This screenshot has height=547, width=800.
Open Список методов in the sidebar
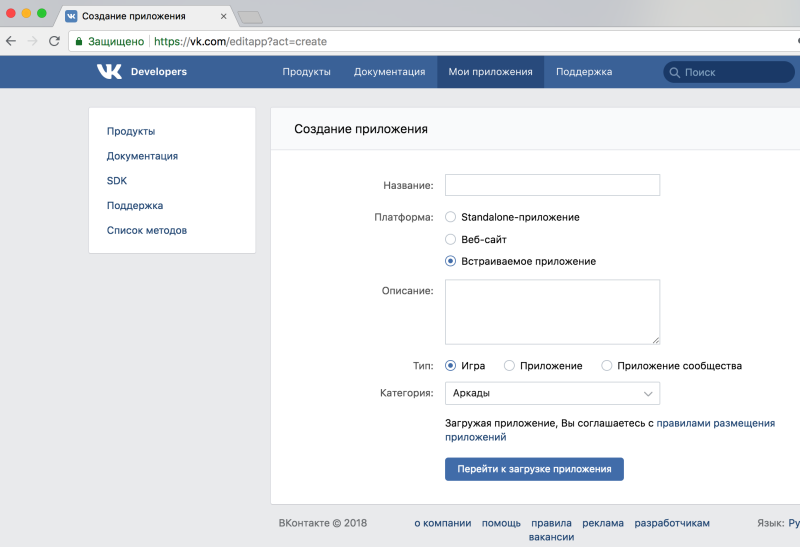(x=147, y=231)
